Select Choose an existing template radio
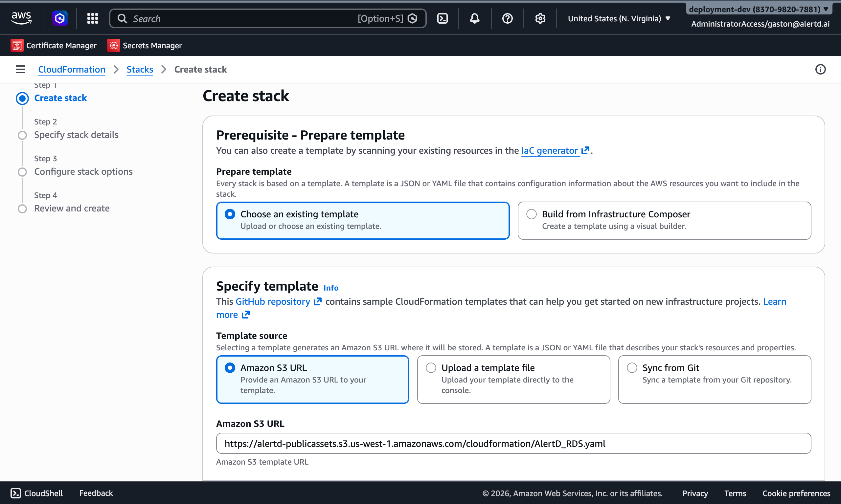Viewport: 841px width, 504px height. tap(230, 214)
